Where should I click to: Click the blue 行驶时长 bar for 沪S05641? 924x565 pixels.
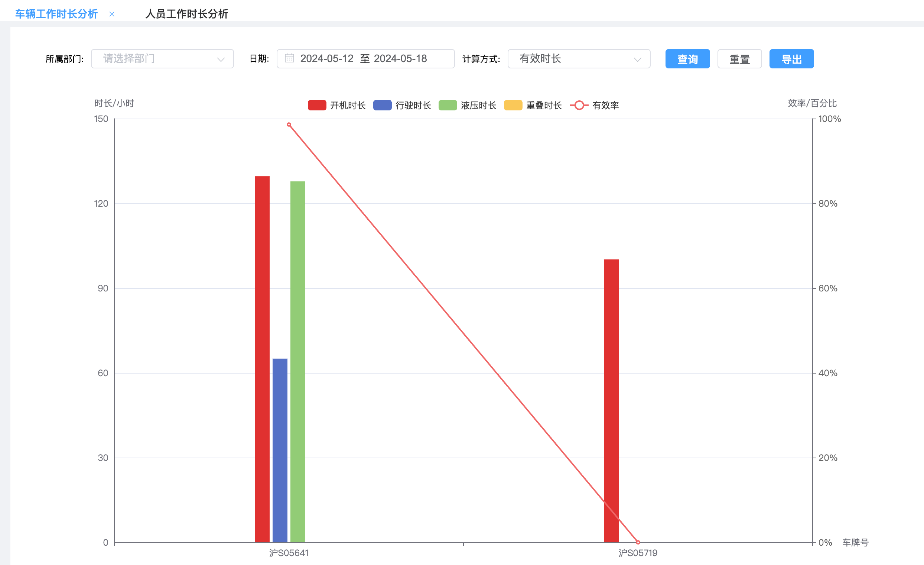point(280,451)
